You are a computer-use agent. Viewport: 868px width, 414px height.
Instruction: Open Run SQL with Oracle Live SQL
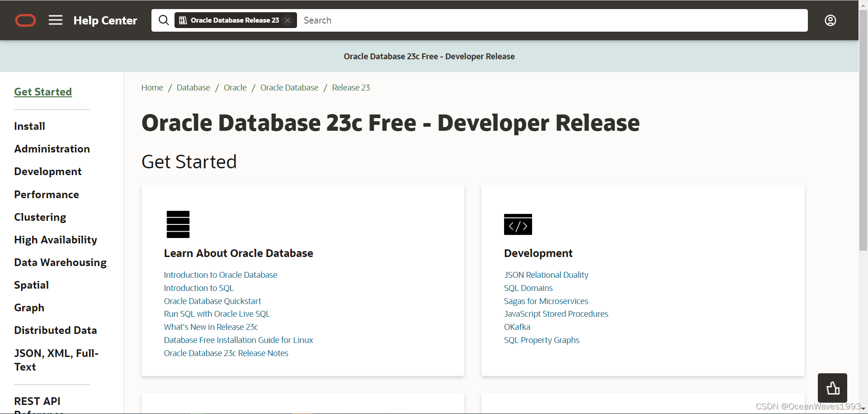click(217, 314)
